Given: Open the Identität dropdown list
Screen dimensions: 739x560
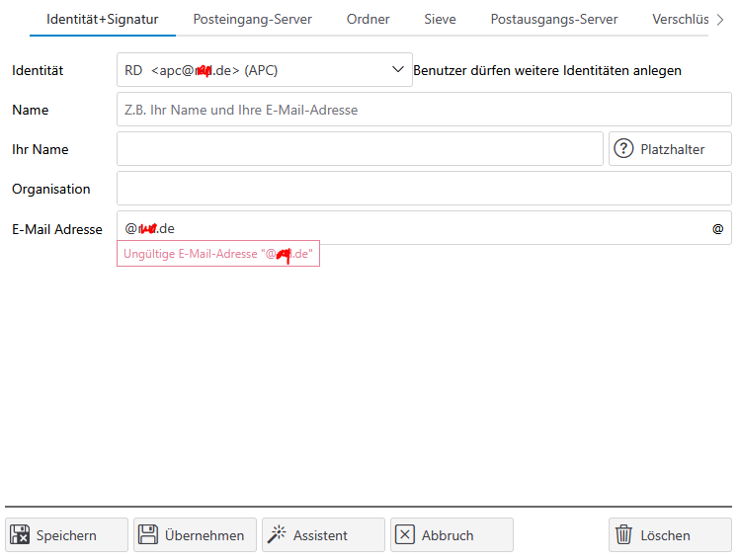Looking at the screenshot, I should click(398, 70).
